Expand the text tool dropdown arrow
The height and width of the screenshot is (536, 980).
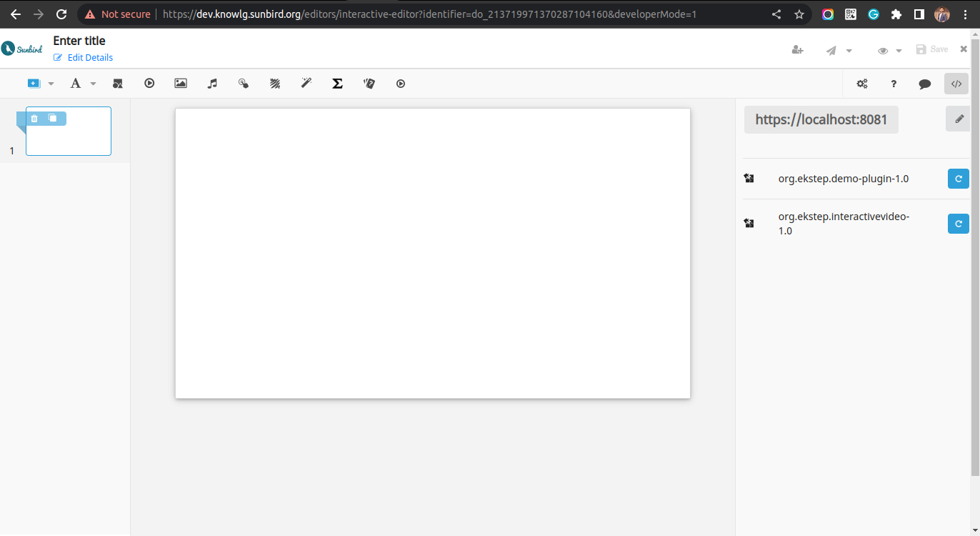pyautogui.click(x=93, y=84)
